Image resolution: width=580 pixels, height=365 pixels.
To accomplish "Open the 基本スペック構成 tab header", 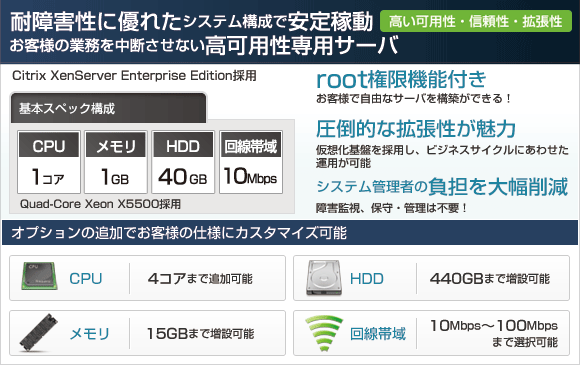I will coord(108,108).
